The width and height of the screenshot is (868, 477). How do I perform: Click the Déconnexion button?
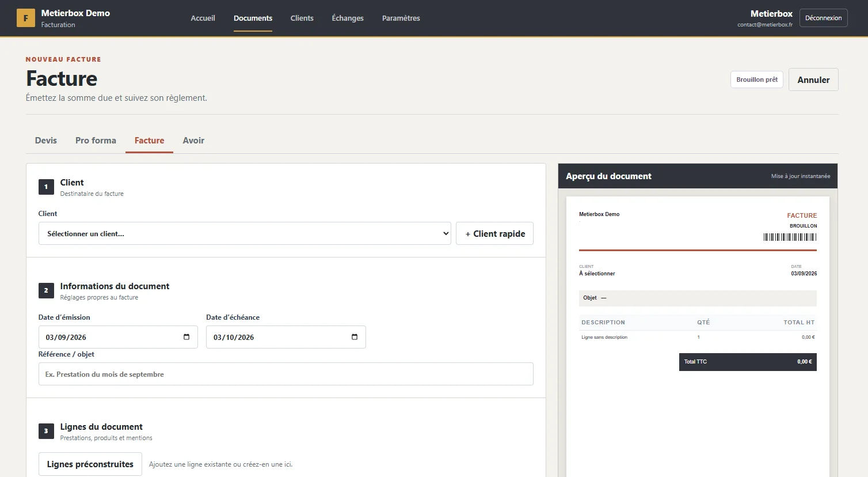(x=823, y=18)
